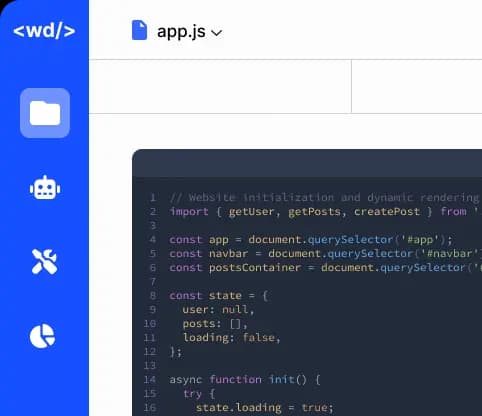The width and height of the screenshot is (482, 416).
Task: Open the tools wrench and screwdriver panel
Action: point(45,262)
